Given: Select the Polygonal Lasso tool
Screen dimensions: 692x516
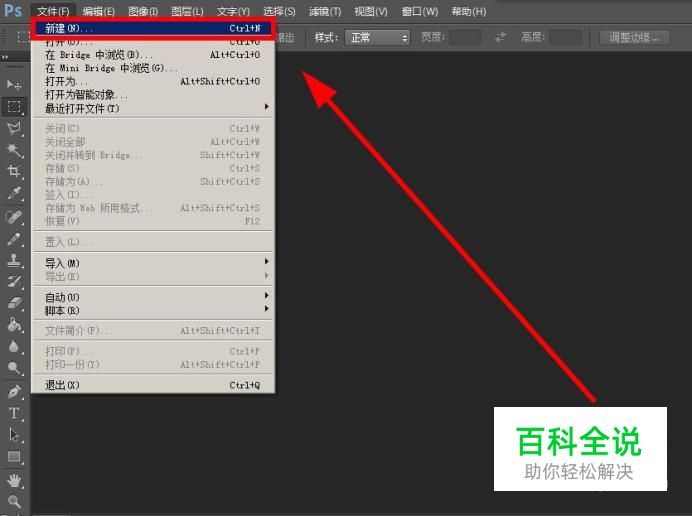Looking at the screenshot, I should pos(14,128).
